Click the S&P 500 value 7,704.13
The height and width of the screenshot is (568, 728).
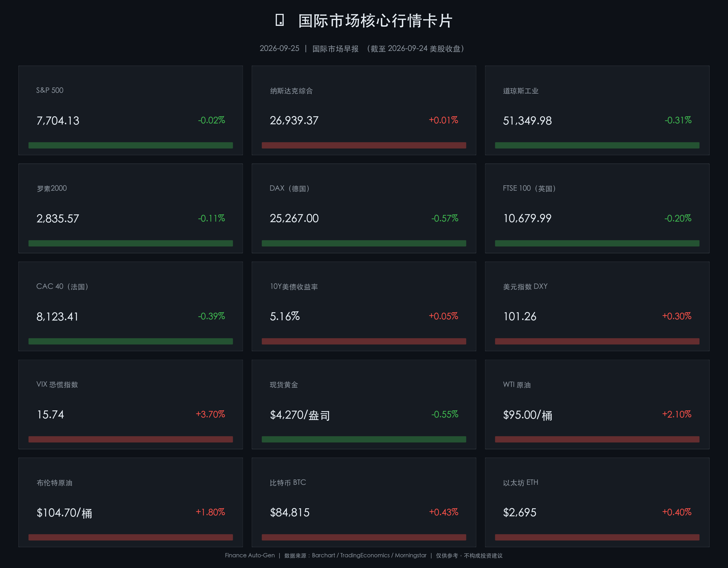(x=58, y=121)
